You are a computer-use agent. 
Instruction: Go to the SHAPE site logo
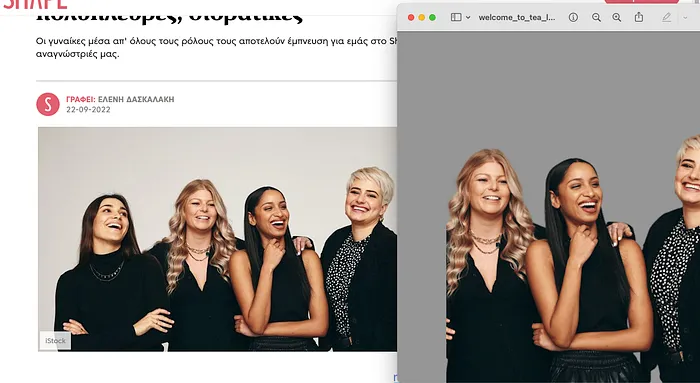click(35, 4)
